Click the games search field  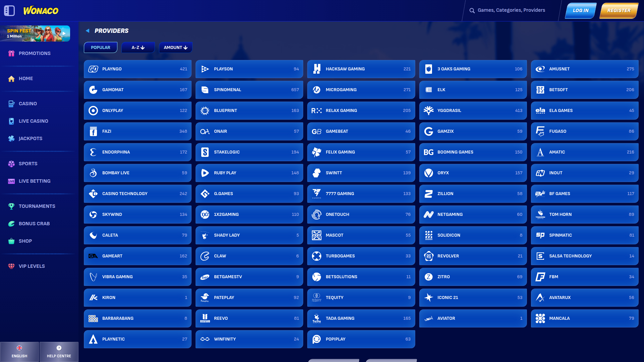coord(511,10)
